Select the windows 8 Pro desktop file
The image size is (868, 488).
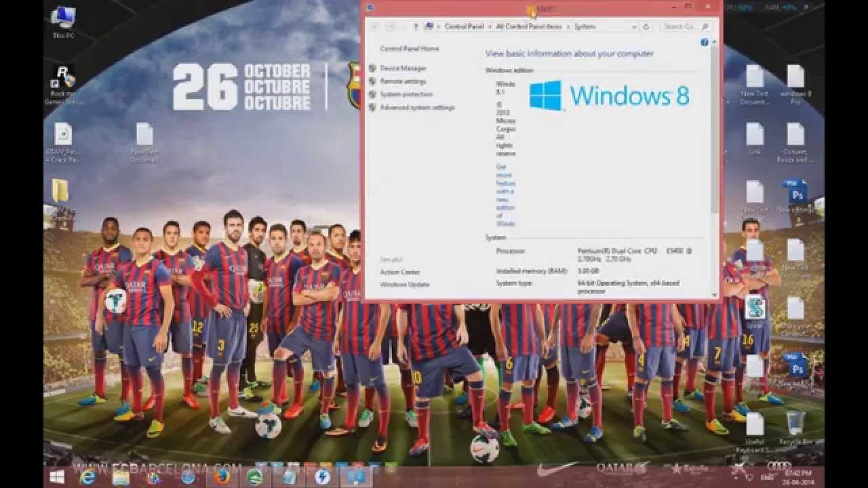point(795,85)
